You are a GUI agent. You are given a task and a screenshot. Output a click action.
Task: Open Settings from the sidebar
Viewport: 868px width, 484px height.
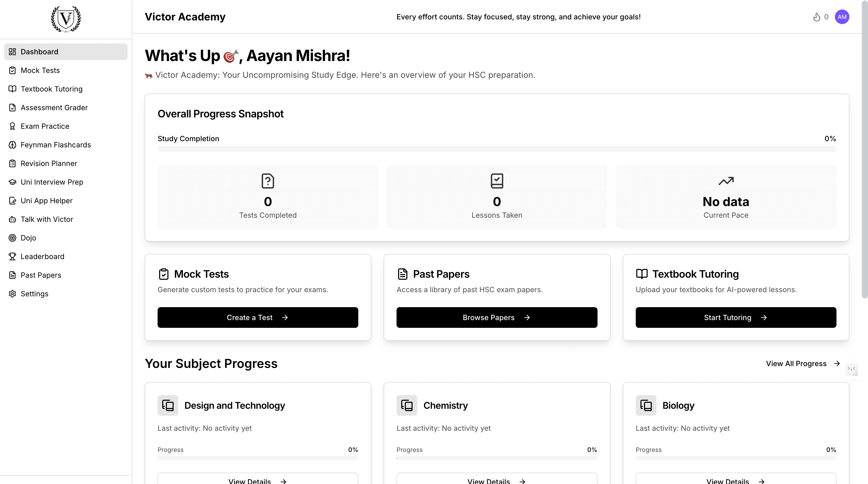[34, 293]
